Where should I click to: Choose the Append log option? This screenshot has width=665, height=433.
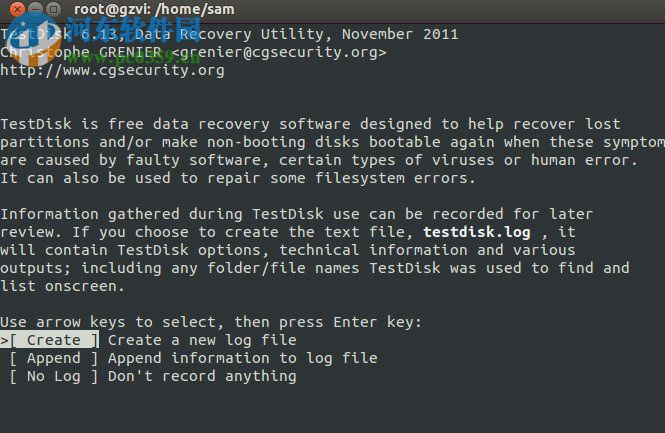coord(54,358)
